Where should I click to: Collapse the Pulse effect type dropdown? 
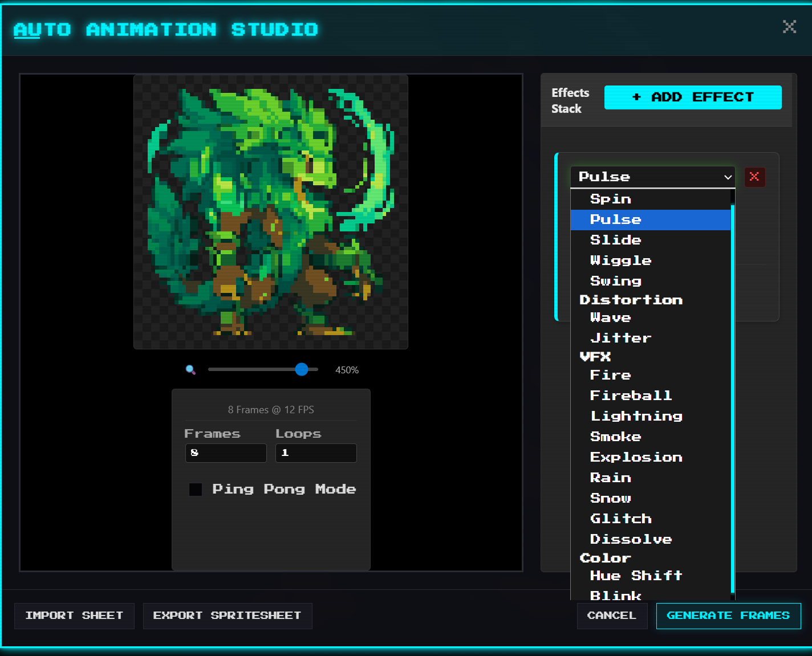coord(653,177)
